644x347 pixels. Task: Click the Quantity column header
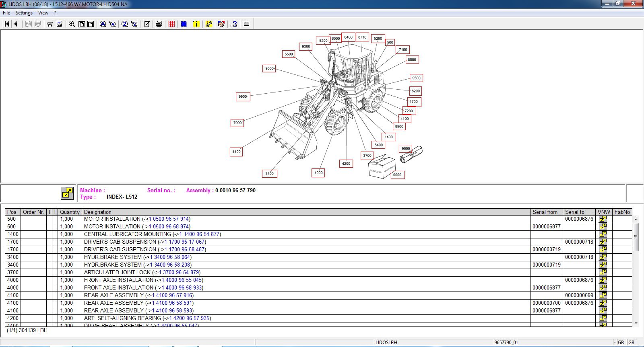coord(70,212)
